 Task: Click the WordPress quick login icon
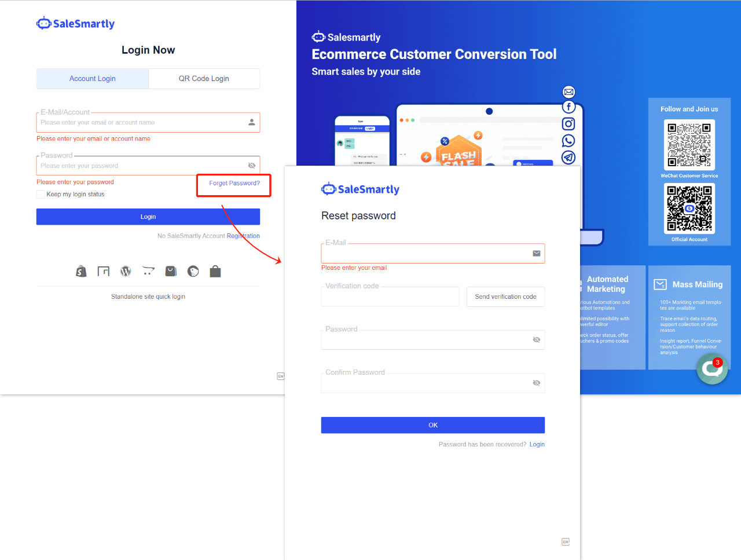126,271
